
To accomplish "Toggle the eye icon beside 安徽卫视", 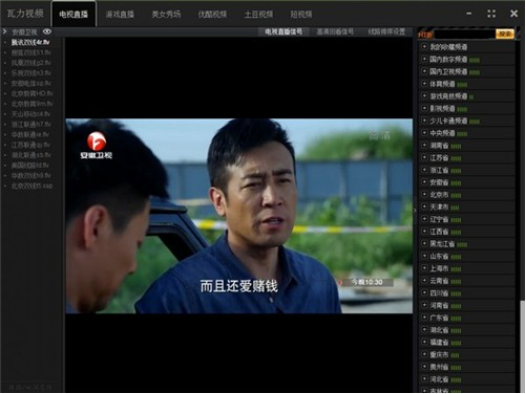I will point(47,32).
